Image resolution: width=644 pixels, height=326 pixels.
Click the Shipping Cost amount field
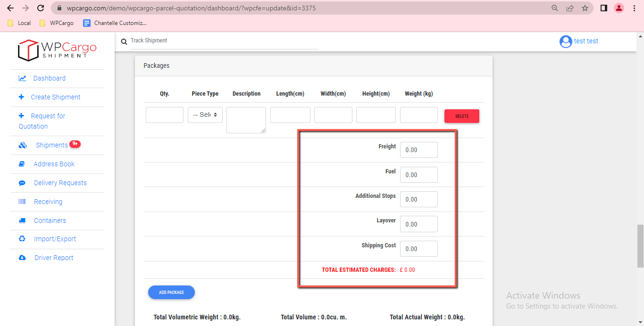419,249
